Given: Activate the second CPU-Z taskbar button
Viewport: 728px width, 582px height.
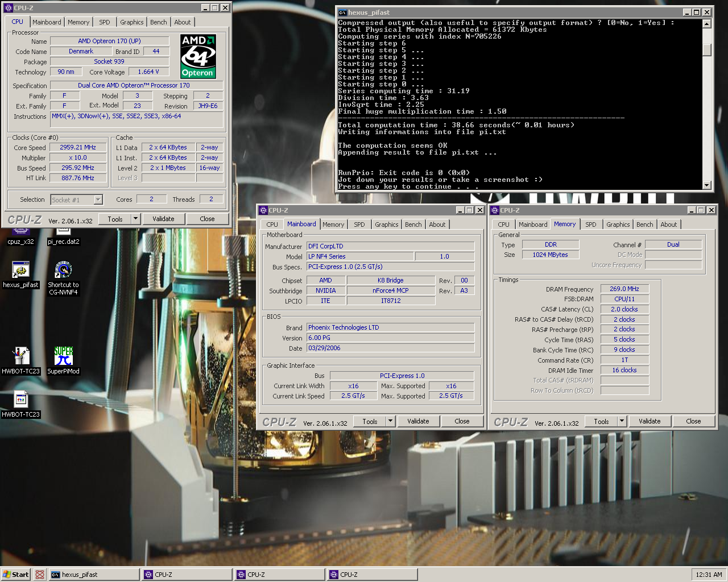Looking at the screenshot, I should tap(279, 575).
